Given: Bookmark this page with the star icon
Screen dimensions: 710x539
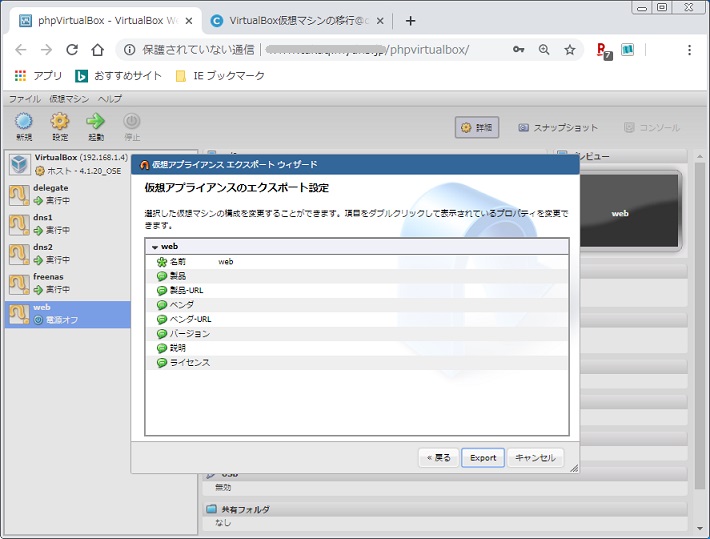Looking at the screenshot, I should point(570,49).
